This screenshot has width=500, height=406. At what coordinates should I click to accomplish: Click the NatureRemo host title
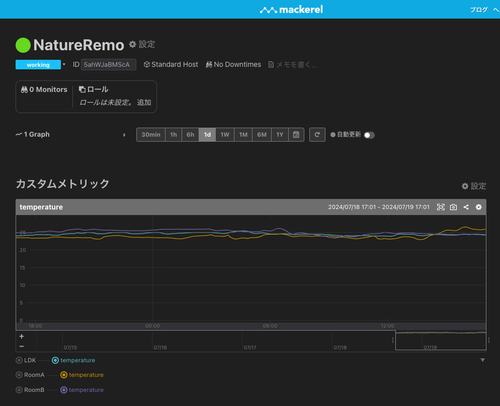(79, 45)
